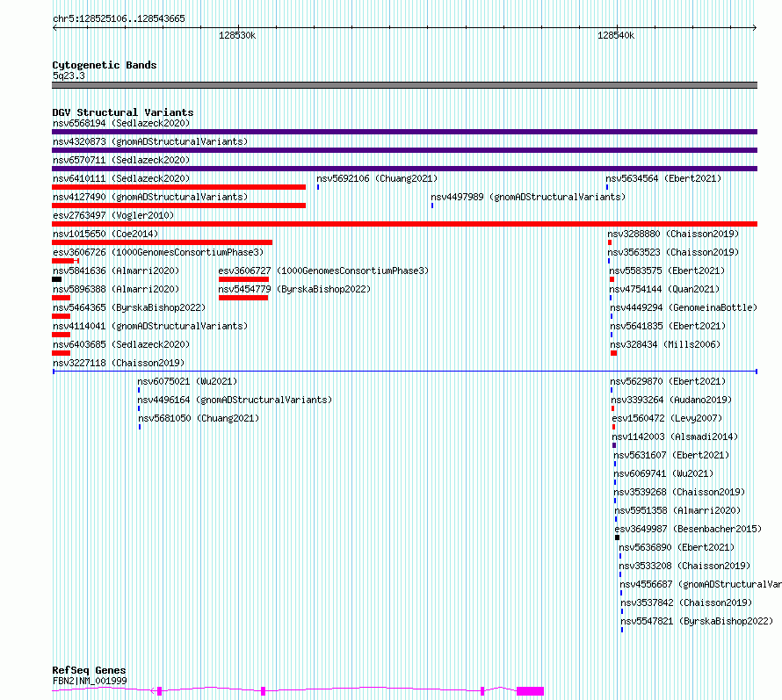Screen dimensions: 782x700
Task: Select the blue marker under nsv5692106
Action: tap(318, 187)
